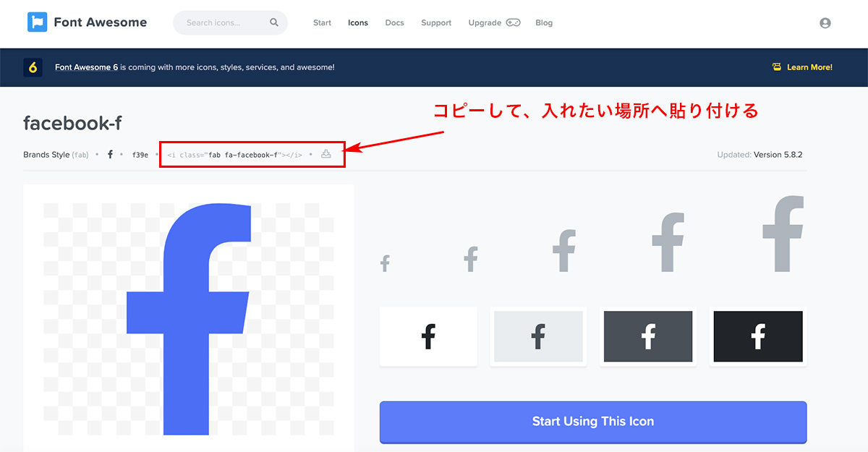Copy the f39e unicode value
The height and width of the screenshot is (452, 868).
(140, 155)
